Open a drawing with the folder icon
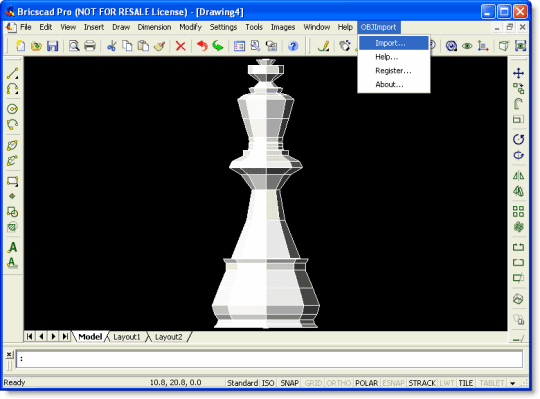 [36, 46]
